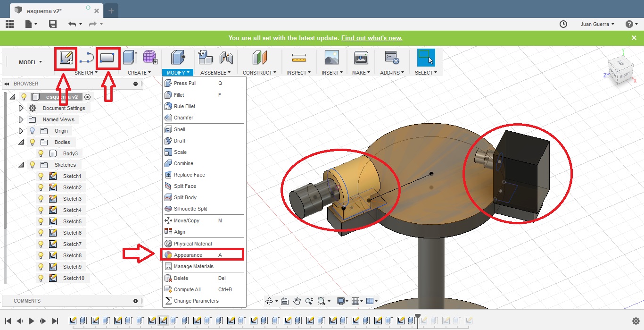The height and width of the screenshot is (330, 644).
Task: Click the Look At navigation icon
Action: coord(284,301)
